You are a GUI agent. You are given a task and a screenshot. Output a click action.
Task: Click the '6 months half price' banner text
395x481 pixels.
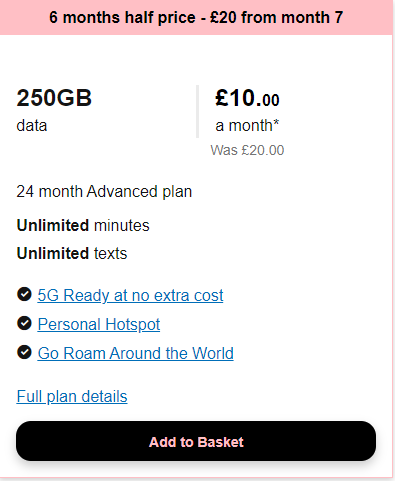pyautogui.click(x=122, y=17)
